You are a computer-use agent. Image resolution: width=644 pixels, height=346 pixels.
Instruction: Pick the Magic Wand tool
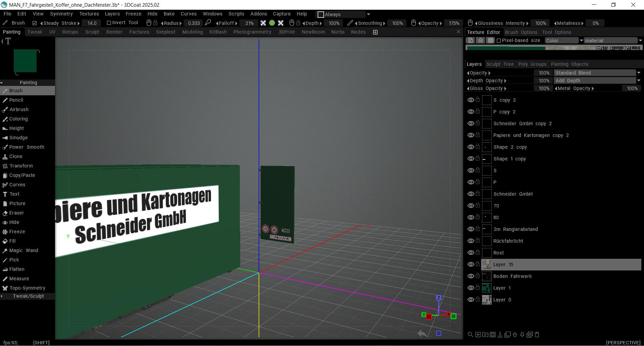click(x=23, y=250)
